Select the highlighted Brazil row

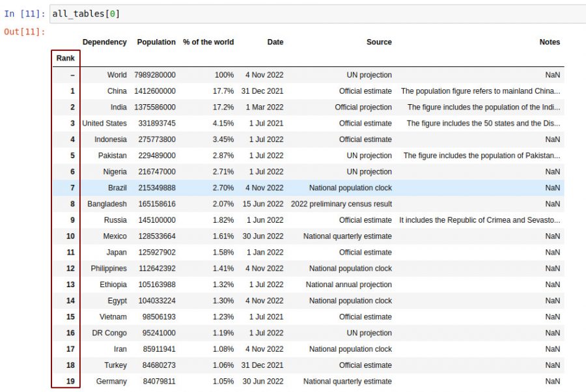[293, 188]
